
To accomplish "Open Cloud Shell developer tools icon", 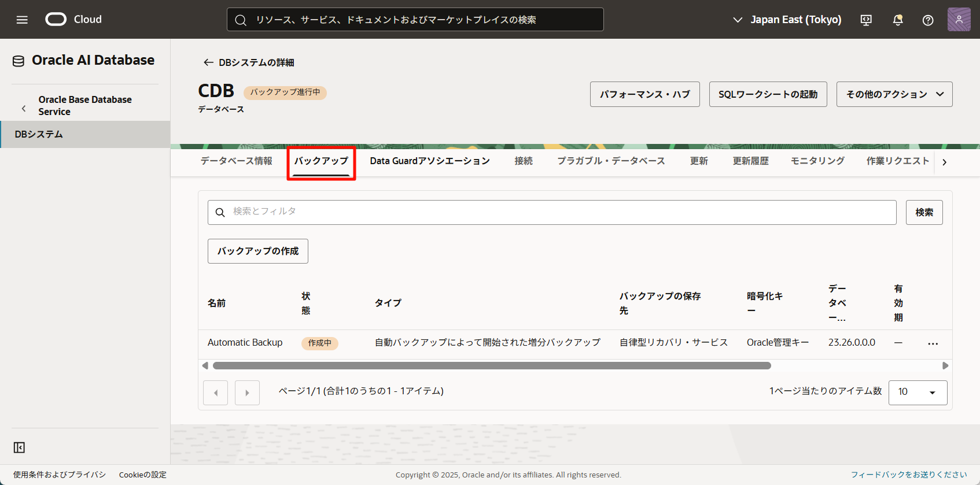I will [x=866, y=20].
